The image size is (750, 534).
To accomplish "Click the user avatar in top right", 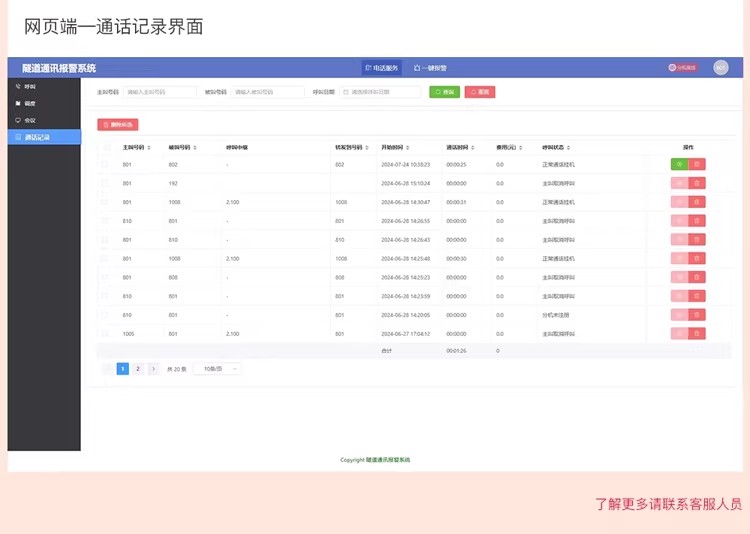I will click(720, 68).
